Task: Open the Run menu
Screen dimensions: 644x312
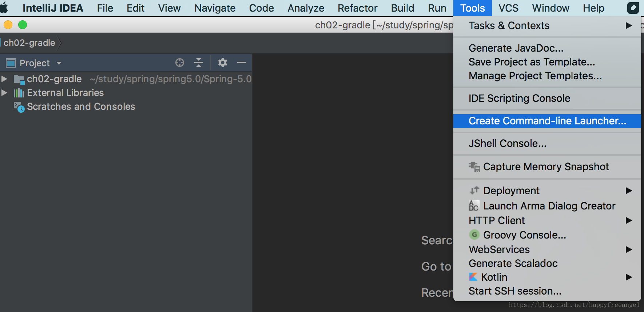Action: 437,8
